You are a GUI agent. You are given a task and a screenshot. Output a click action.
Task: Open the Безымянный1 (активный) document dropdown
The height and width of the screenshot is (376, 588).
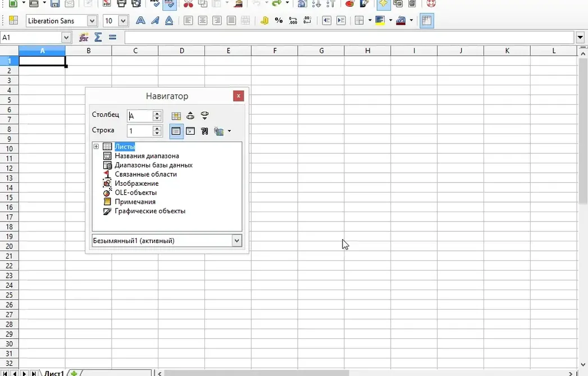coord(236,241)
